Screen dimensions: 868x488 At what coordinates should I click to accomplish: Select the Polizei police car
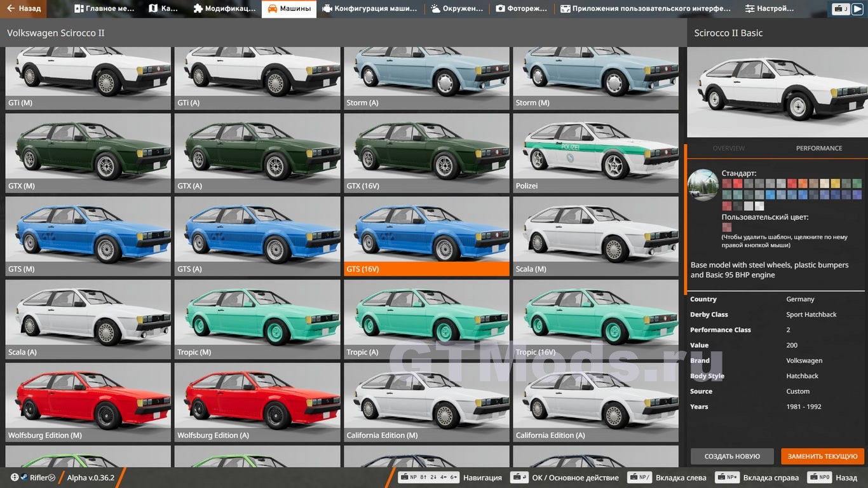pos(595,153)
